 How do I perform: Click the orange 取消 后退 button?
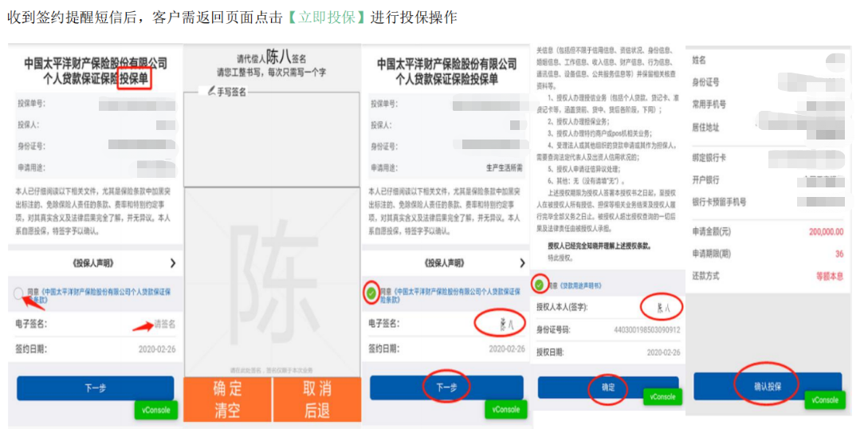point(316,399)
